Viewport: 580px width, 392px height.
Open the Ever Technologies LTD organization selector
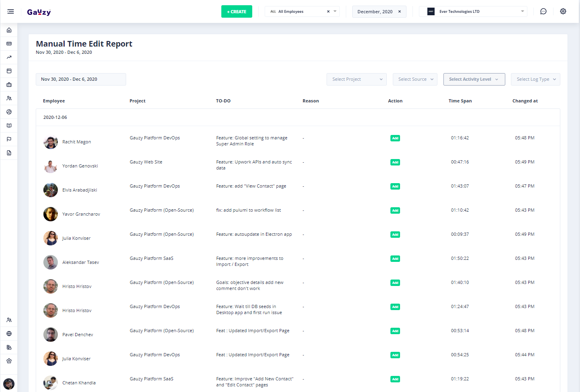click(476, 12)
